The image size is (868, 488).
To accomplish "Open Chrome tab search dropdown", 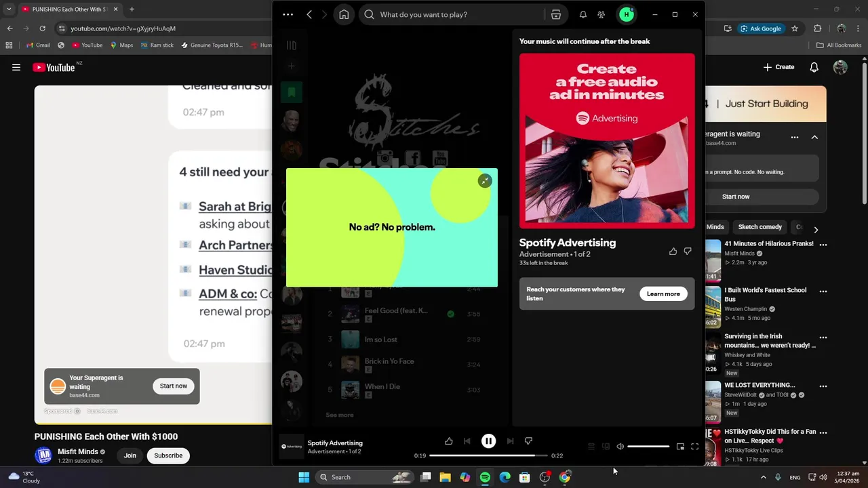I will 9,9.
